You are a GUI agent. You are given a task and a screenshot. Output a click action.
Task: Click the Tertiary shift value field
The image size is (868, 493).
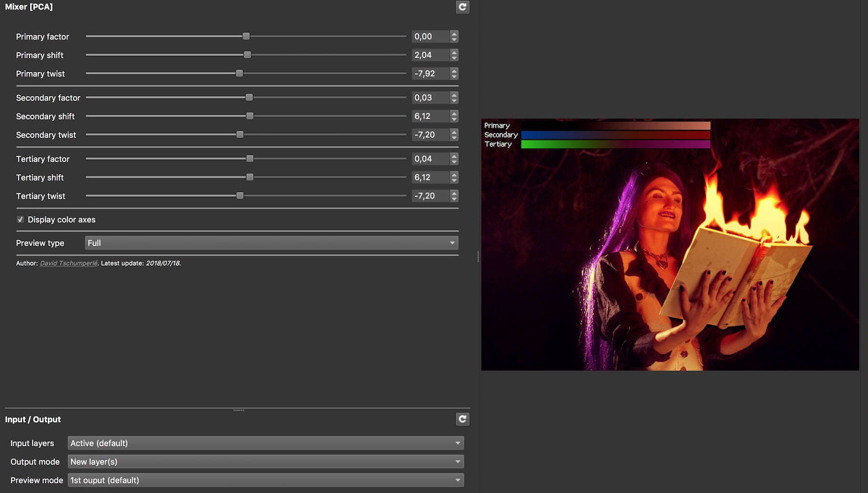[430, 178]
